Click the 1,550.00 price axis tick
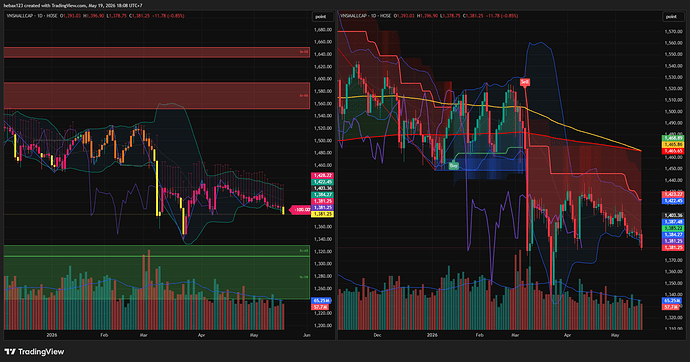 673,55
